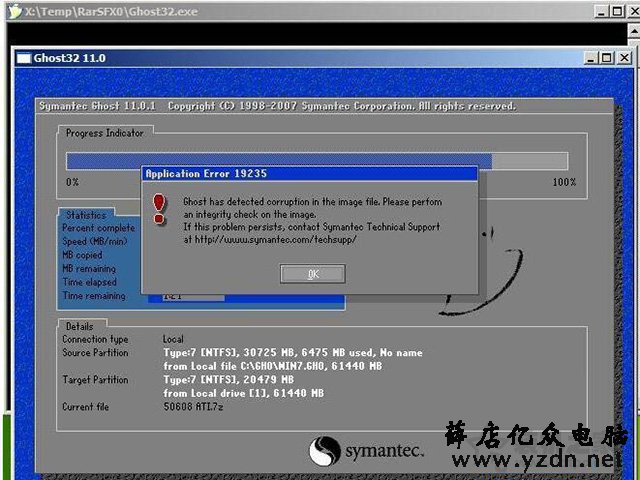Image resolution: width=640 pixels, height=480 pixels.
Task: Click the 'Time remaining' text
Action: [x=94, y=296]
